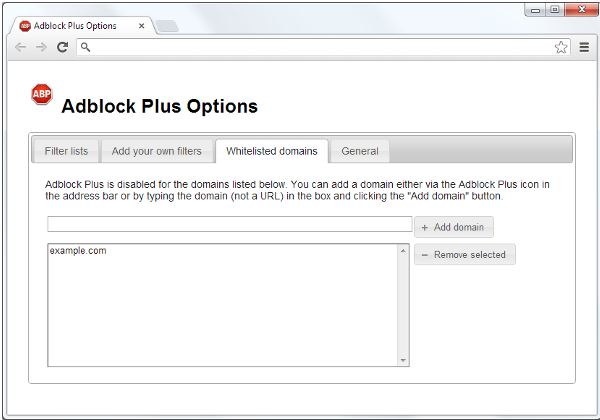Switch to the Filter lists tab
Image resolution: width=600 pixels, height=420 pixels.
click(66, 151)
